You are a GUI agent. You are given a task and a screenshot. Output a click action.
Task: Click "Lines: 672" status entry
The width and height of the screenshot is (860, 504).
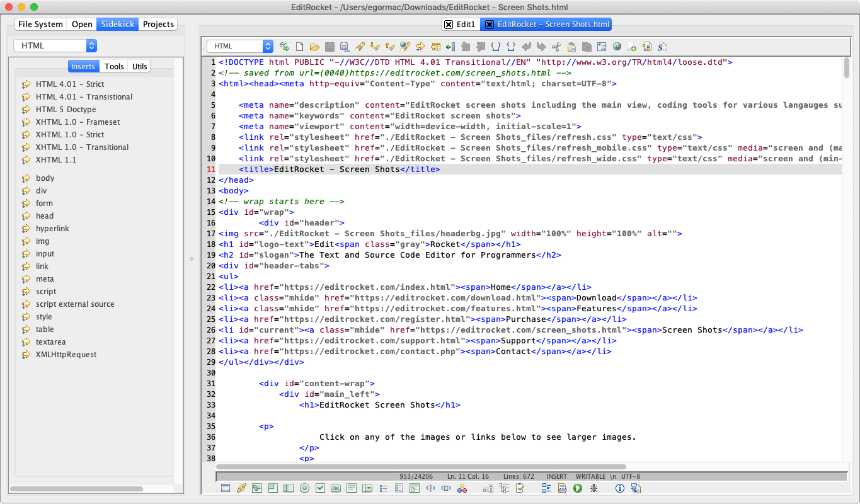coord(519,476)
